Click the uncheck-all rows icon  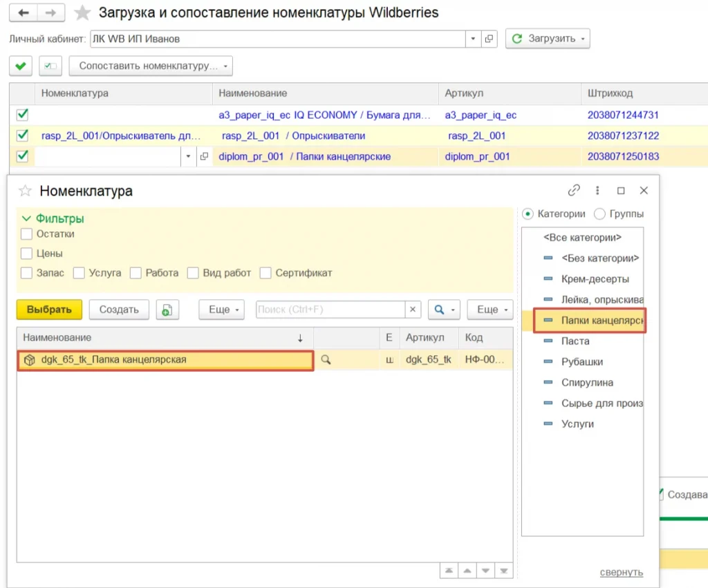51,66
